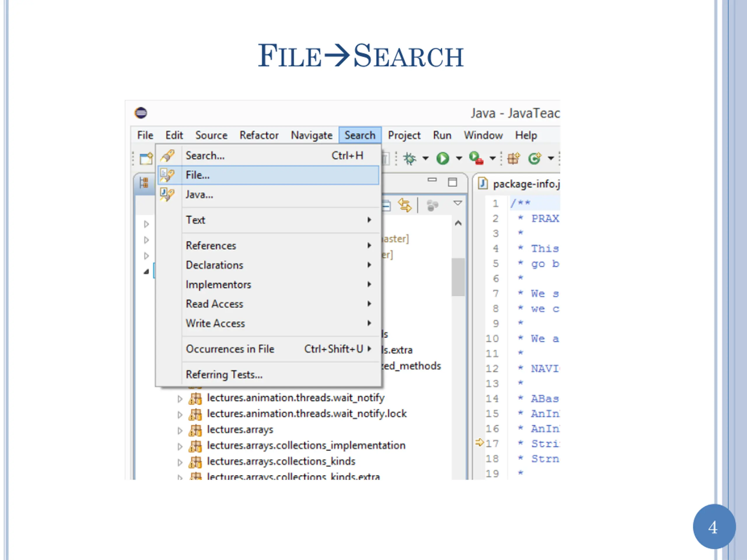Expand lectures.arrays.collections_implementation package

[x=180, y=447]
